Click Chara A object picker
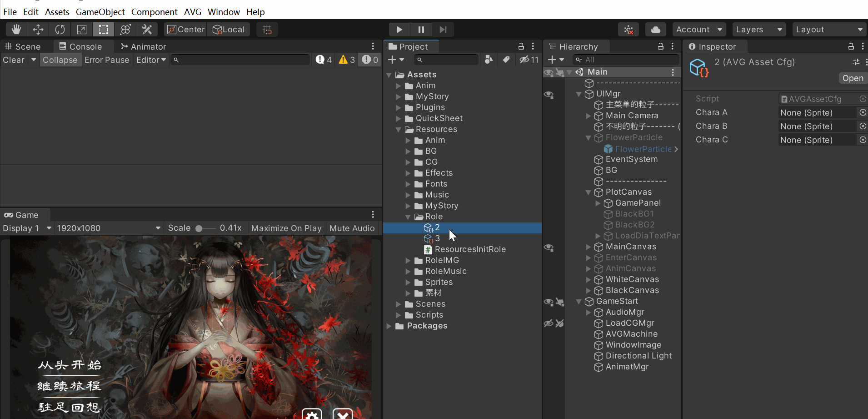 [x=863, y=112]
